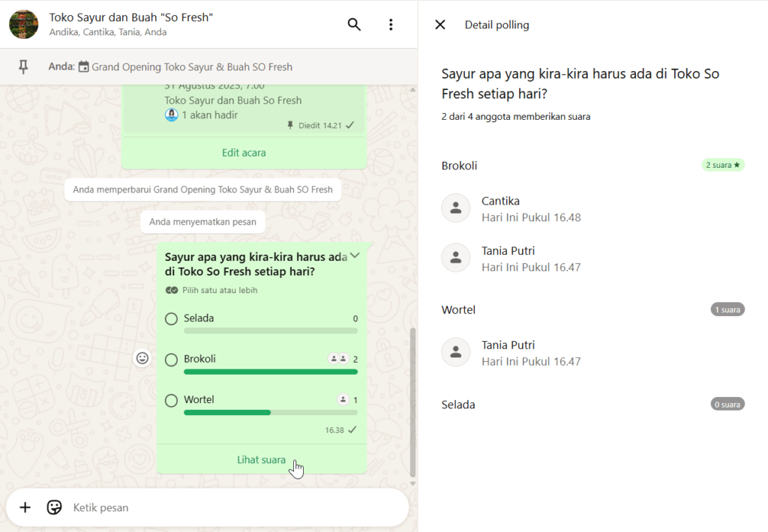
Task: Click voter avatars next to Brokoli count
Action: pyautogui.click(x=338, y=359)
